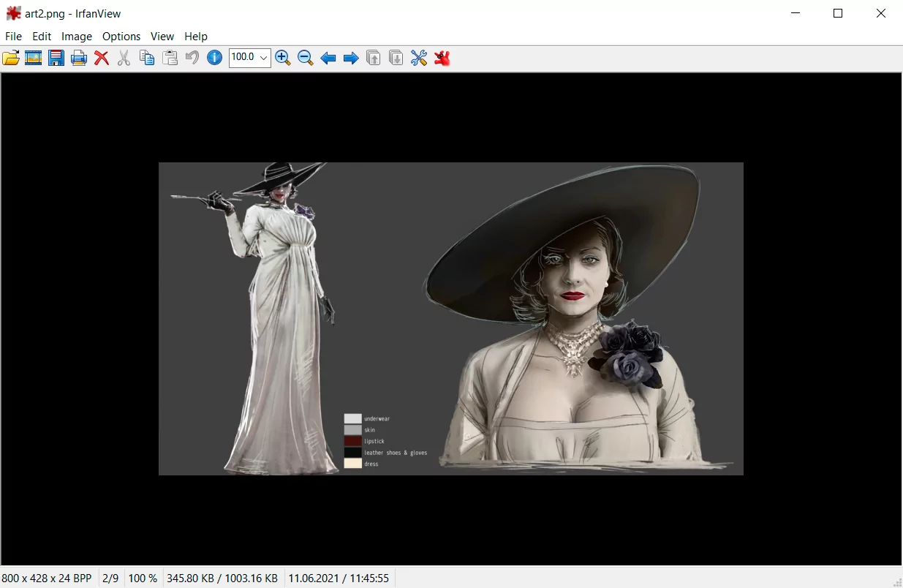Click the Open file folder icon
The width and height of the screenshot is (903, 588).
point(11,58)
